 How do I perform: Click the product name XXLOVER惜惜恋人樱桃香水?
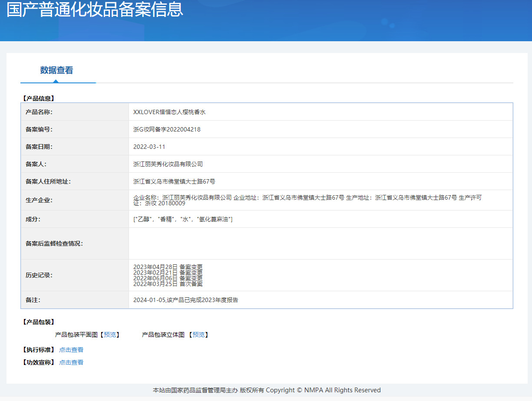point(169,112)
